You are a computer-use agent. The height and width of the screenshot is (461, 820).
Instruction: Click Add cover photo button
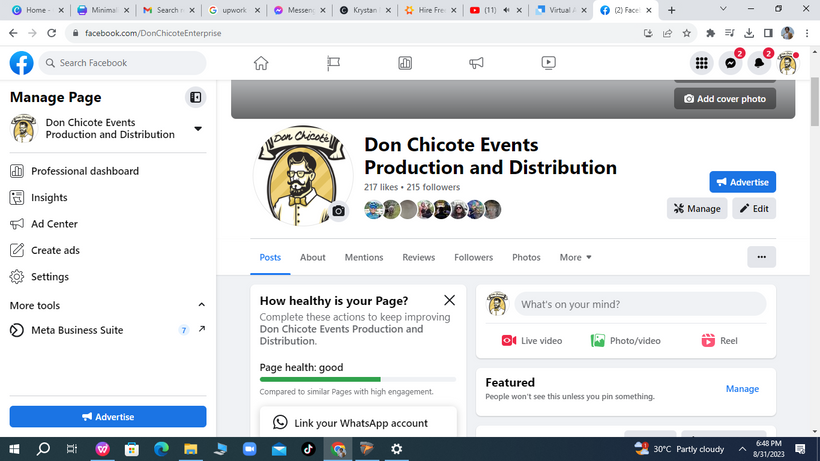click(725, 99)
